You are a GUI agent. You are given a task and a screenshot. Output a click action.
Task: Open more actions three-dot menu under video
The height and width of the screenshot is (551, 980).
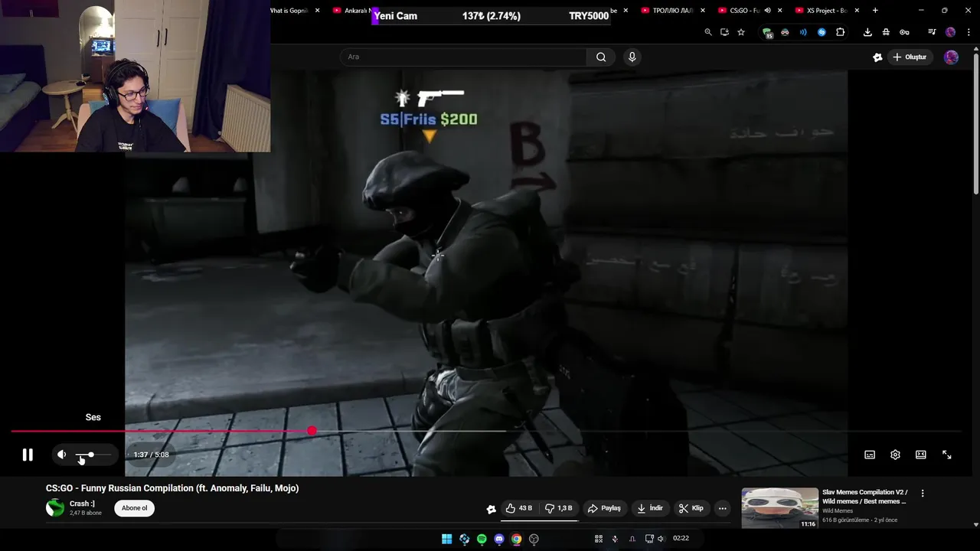click(x=722, y=508)
